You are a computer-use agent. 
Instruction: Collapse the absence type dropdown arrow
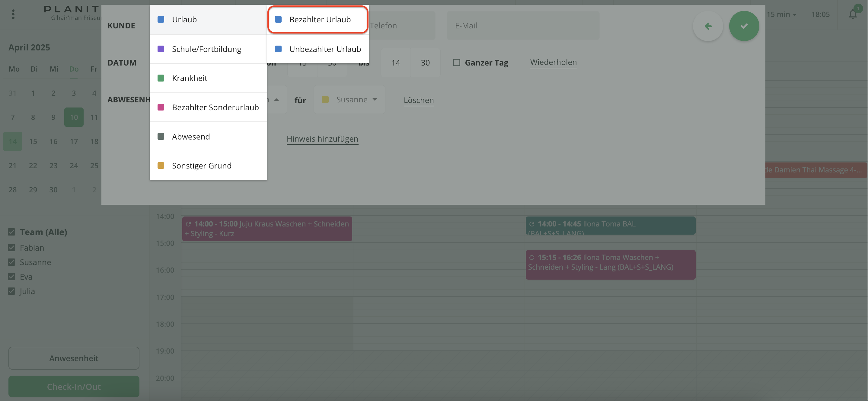point(276,99)
